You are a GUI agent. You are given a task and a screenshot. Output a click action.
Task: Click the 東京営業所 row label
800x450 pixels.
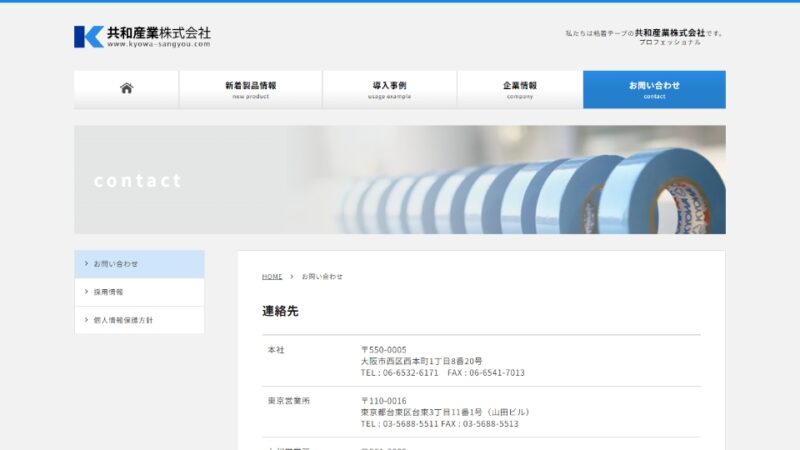pos(289,401)
